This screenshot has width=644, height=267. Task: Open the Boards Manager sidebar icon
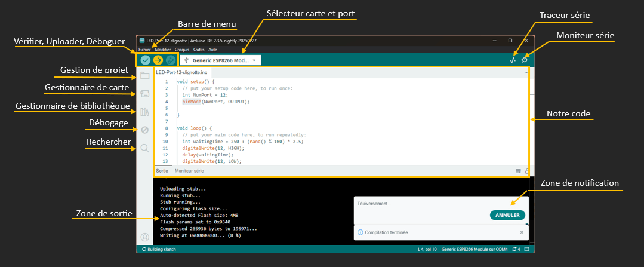pyautogui.click(x=144, y=94)
